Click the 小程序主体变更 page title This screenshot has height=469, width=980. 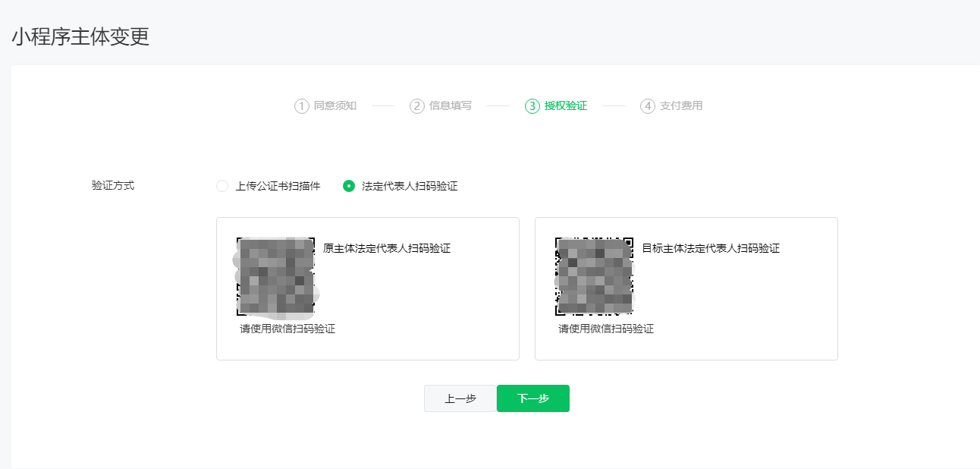click(80, 36)
